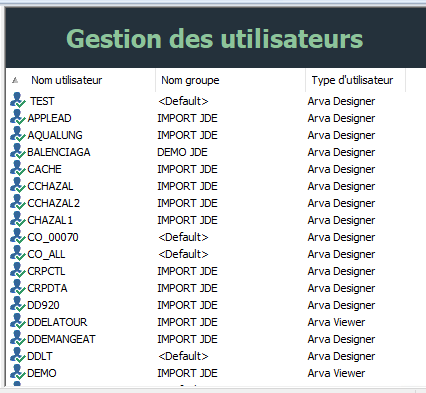
Task: Click the <Default> group in CO_00070 row
Action: point(183,237)
